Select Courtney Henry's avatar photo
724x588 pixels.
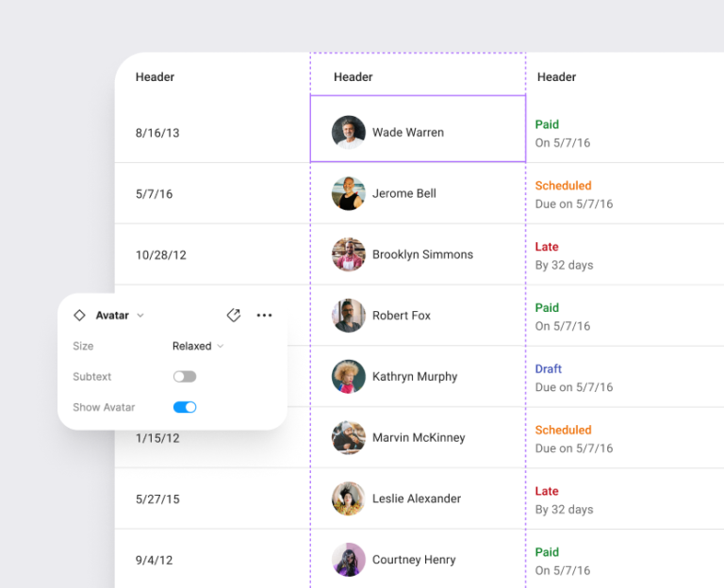click(x=349, y=560)
